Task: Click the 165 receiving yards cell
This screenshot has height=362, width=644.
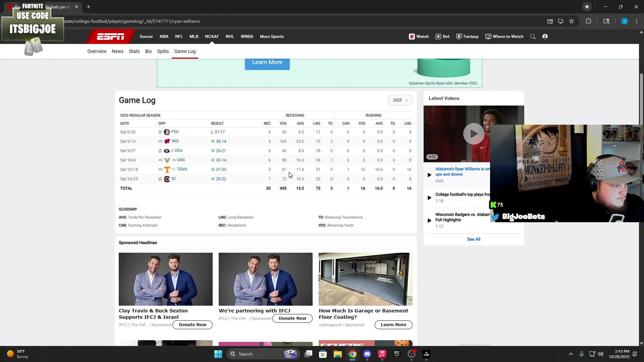Action: pyautogui.click(x=283, y=141)
